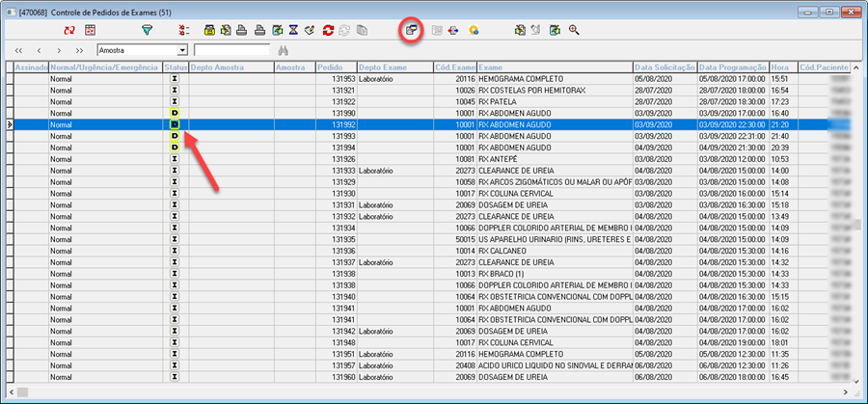Select ACIDO URICO LIQUIDO NO SINOVIAL row
Viewport: 868px width, 404px height.
click(555, 365)
